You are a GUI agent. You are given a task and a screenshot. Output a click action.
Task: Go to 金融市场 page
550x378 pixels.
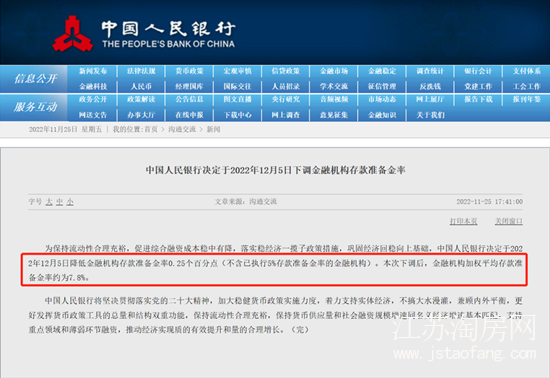pos(334,71)
